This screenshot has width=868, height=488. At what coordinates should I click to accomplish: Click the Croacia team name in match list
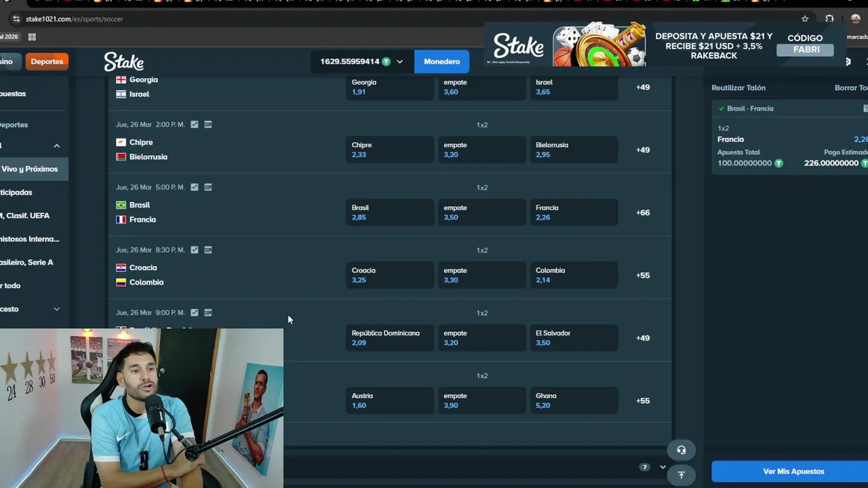pyautogui.click(x=143, y=268)
